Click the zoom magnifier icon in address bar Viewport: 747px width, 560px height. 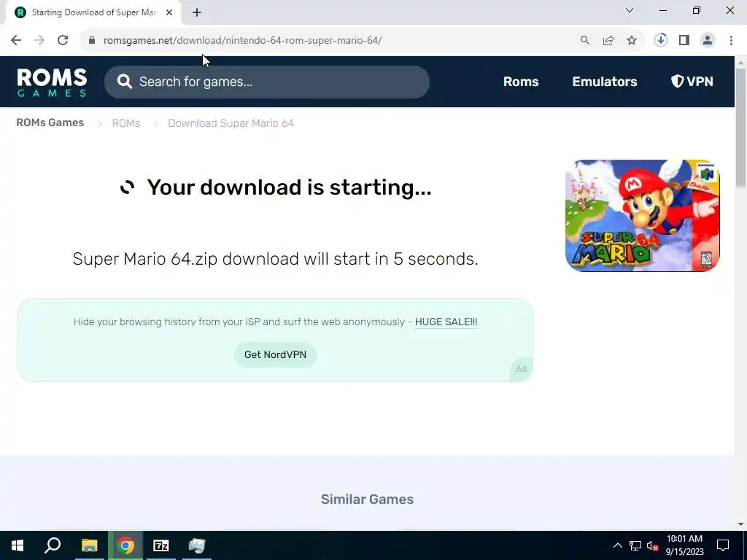coord(584,41)
